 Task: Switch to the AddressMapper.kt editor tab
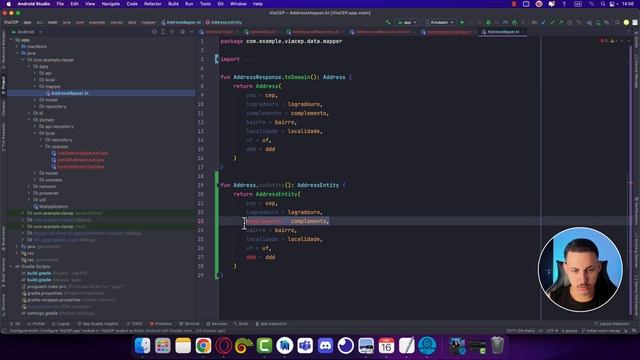click(502, 32)
